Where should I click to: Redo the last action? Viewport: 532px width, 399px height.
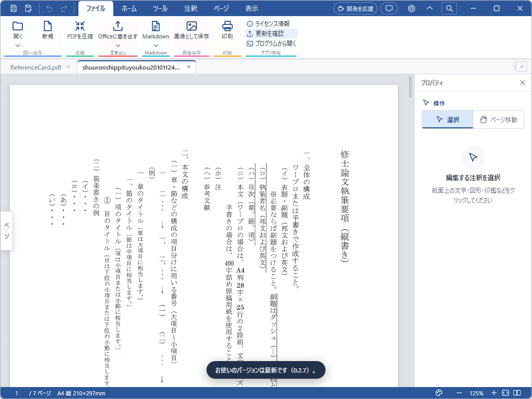(x=64, y=8)
